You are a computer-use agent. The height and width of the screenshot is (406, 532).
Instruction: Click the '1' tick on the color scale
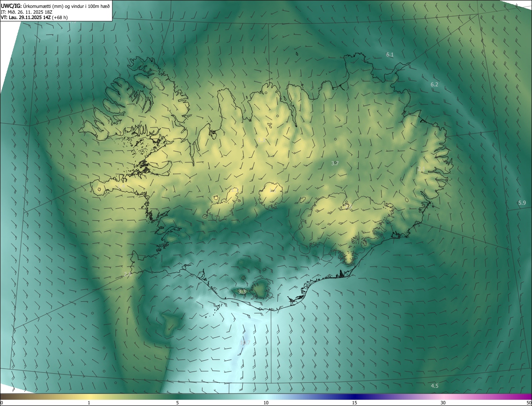[x=89, y=403]
